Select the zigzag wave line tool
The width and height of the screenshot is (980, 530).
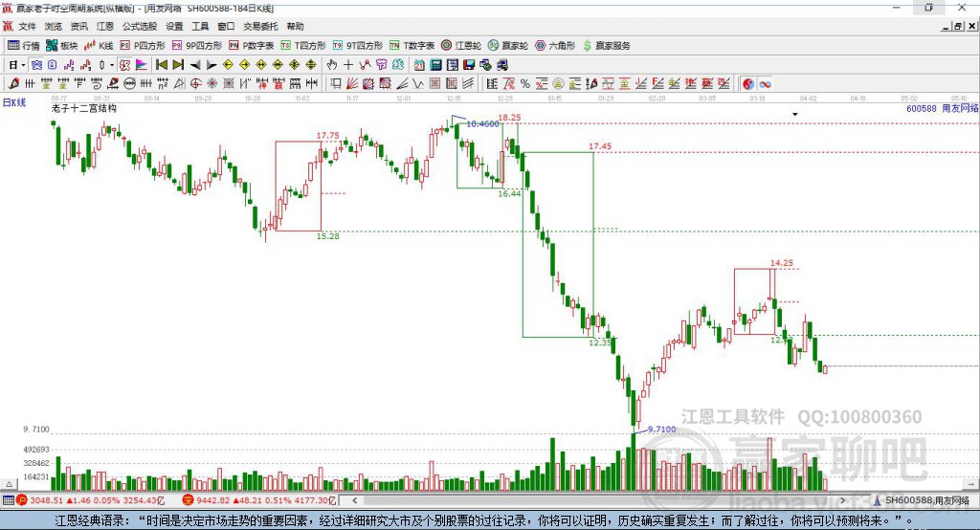[418, 84]
